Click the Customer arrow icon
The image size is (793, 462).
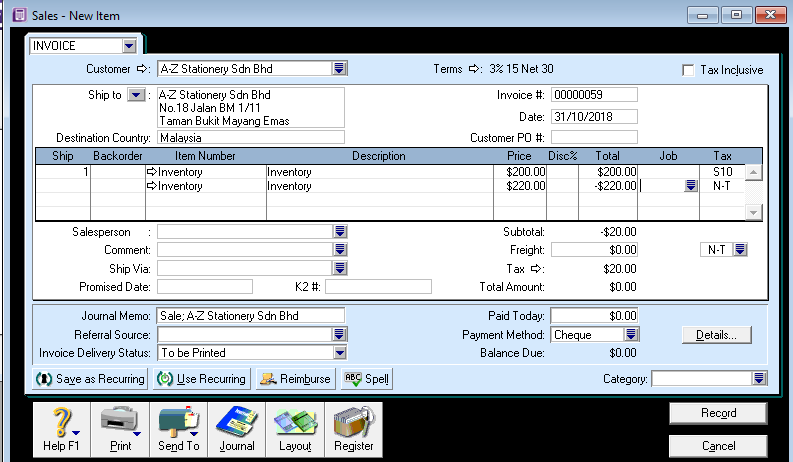coord(143,68)
